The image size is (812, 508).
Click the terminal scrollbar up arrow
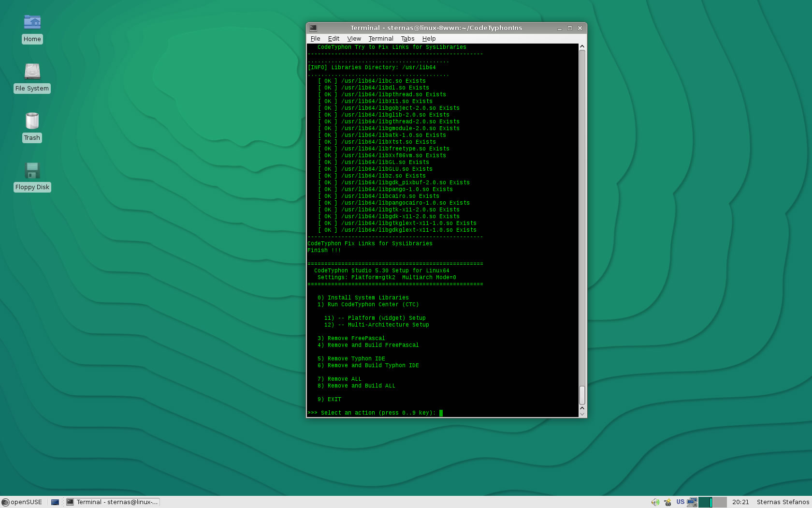click(x=582, y=46)
